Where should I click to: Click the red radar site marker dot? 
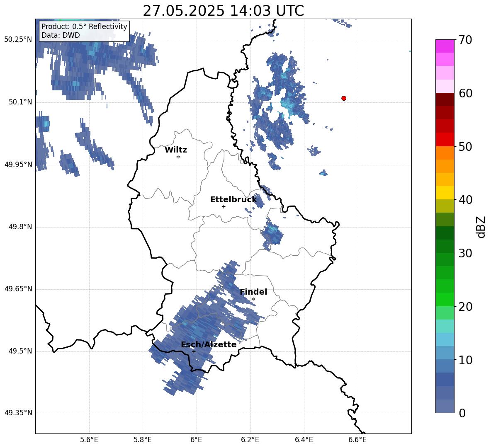point(344,98)
